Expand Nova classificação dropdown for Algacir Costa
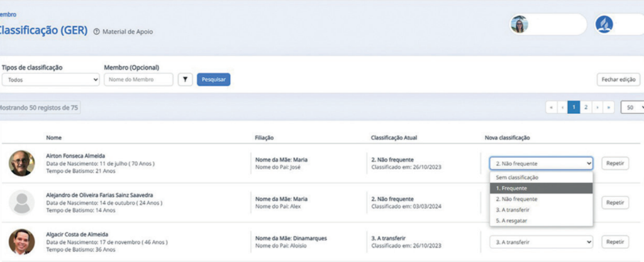644x262 pixels. (541, 241)
